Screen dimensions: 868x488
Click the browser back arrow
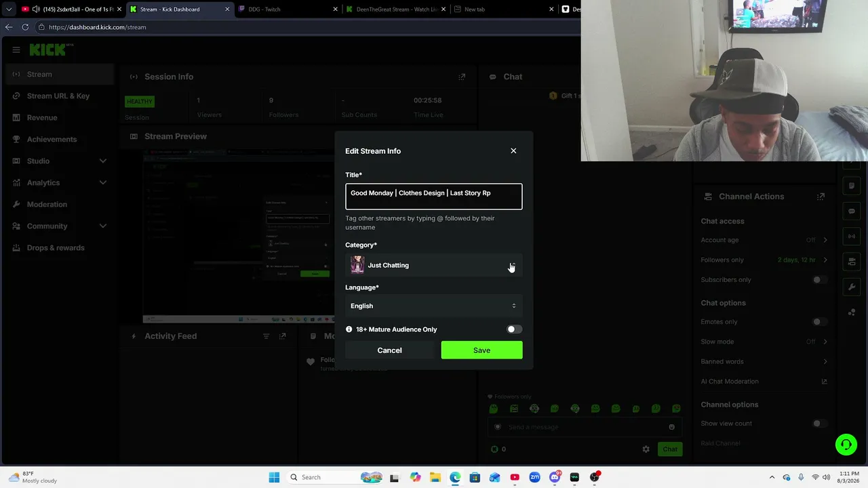click(x=9, y=27)
